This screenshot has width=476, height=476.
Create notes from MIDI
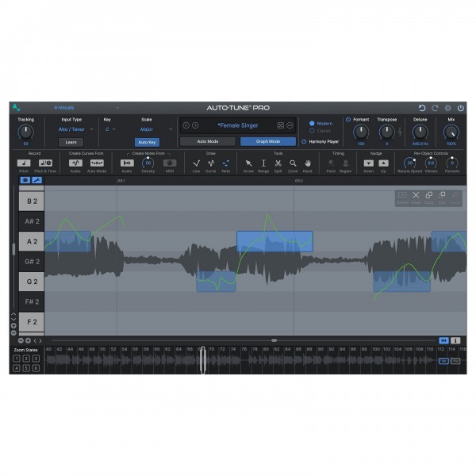170,163
